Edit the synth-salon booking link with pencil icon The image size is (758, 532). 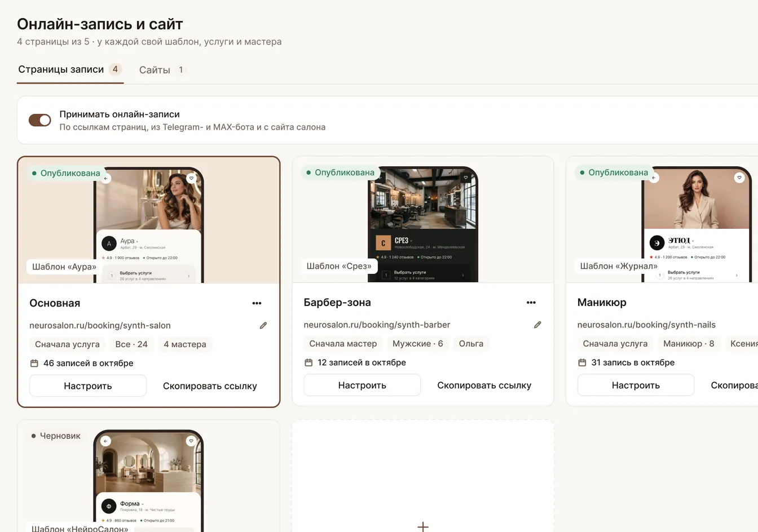click(263, 326)
